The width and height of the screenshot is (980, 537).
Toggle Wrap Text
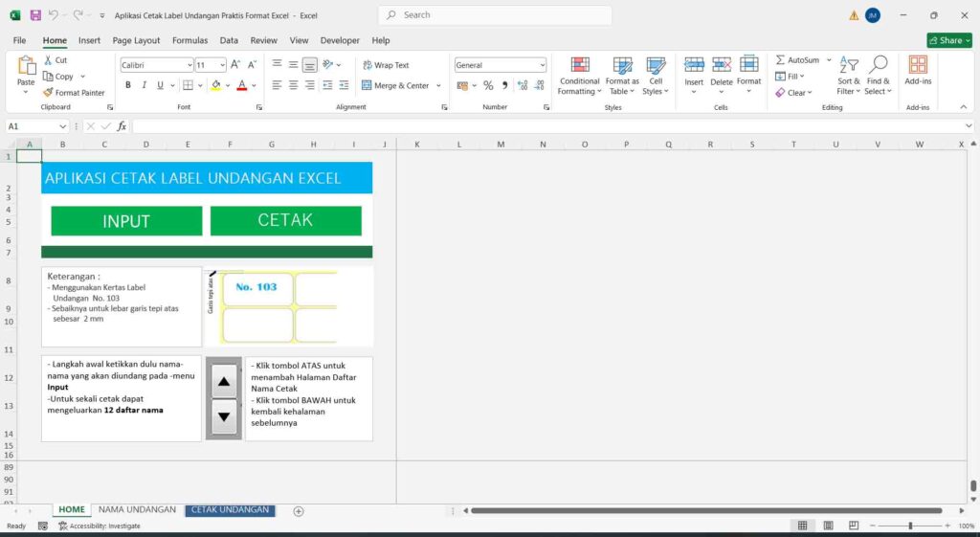[386, 64]
